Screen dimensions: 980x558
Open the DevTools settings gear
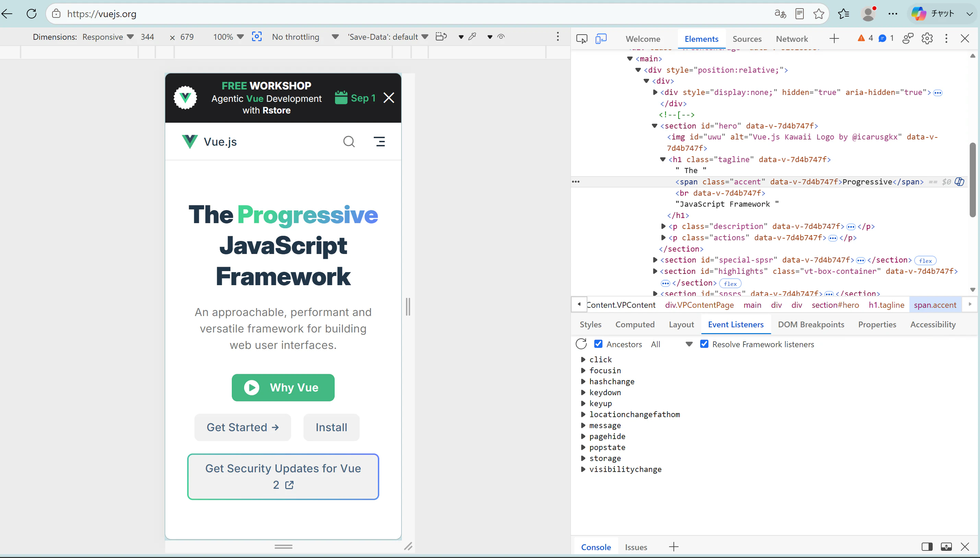pos(927,39)
